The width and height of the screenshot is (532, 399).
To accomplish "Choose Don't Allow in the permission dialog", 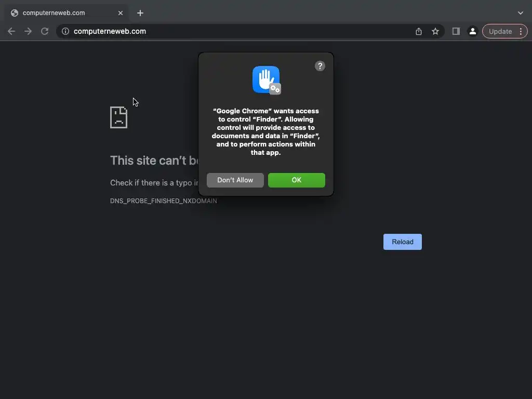I will [235, 180].
